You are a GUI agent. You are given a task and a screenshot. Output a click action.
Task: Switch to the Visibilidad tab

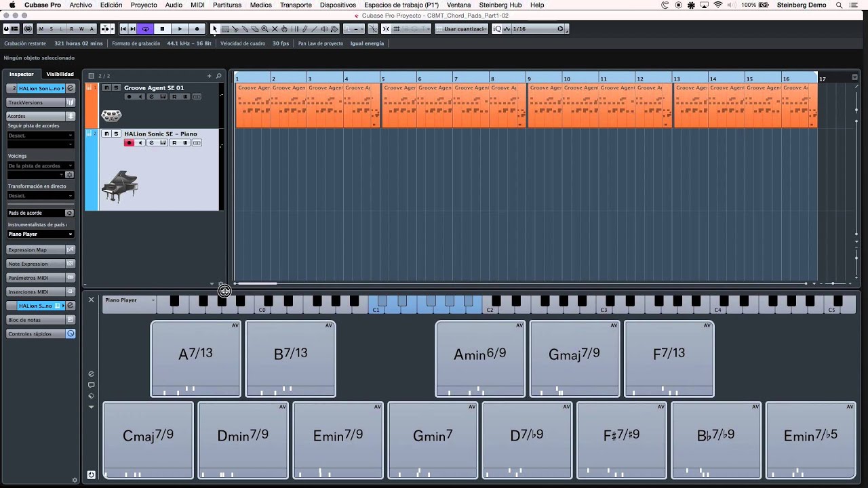point(60,74)
